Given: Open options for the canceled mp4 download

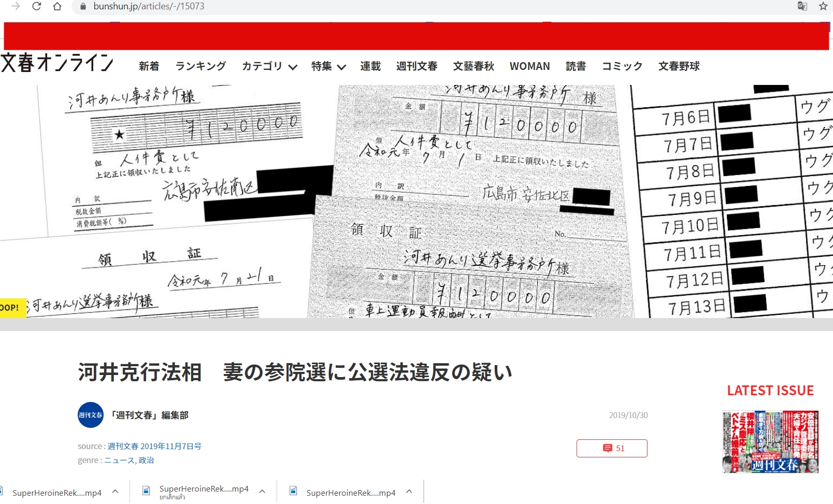Looking at the screenshot, I should 262,492.
